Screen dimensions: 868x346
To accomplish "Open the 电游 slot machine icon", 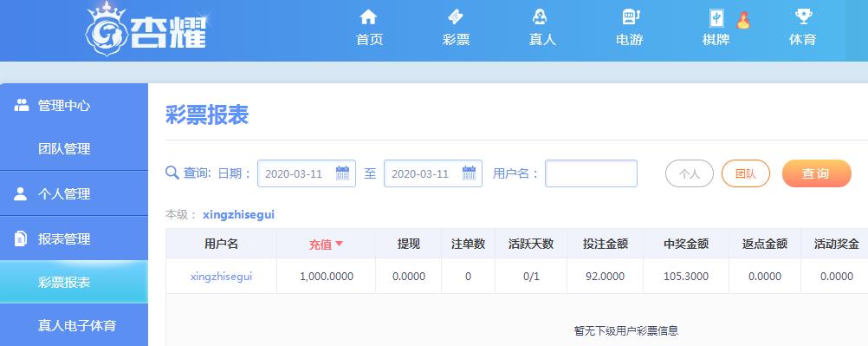I will point(631,17).
